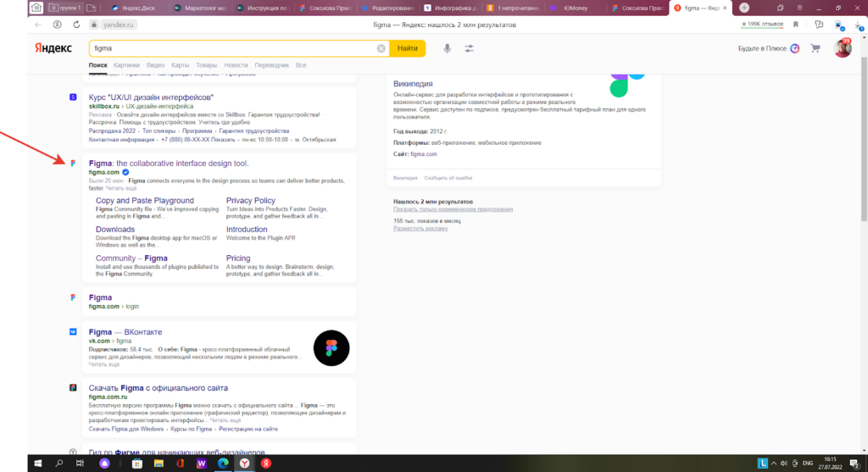Open the Community – Figma sitelink

[x=131, y=258]
